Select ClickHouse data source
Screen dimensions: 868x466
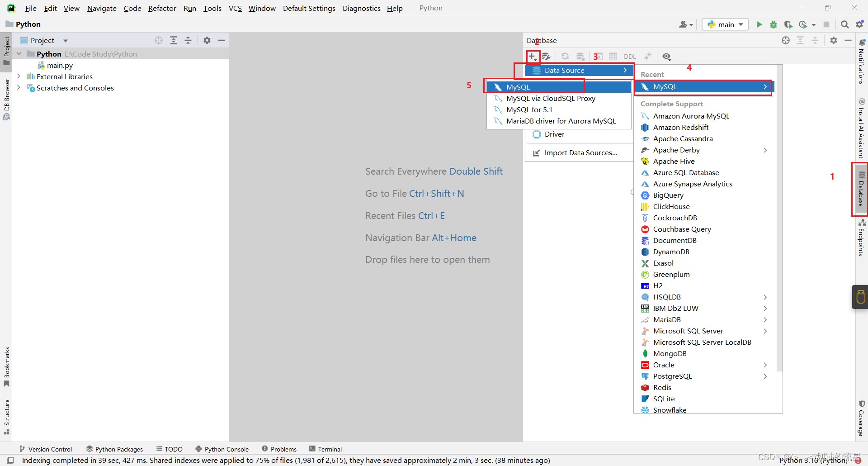tap(705, 206)
